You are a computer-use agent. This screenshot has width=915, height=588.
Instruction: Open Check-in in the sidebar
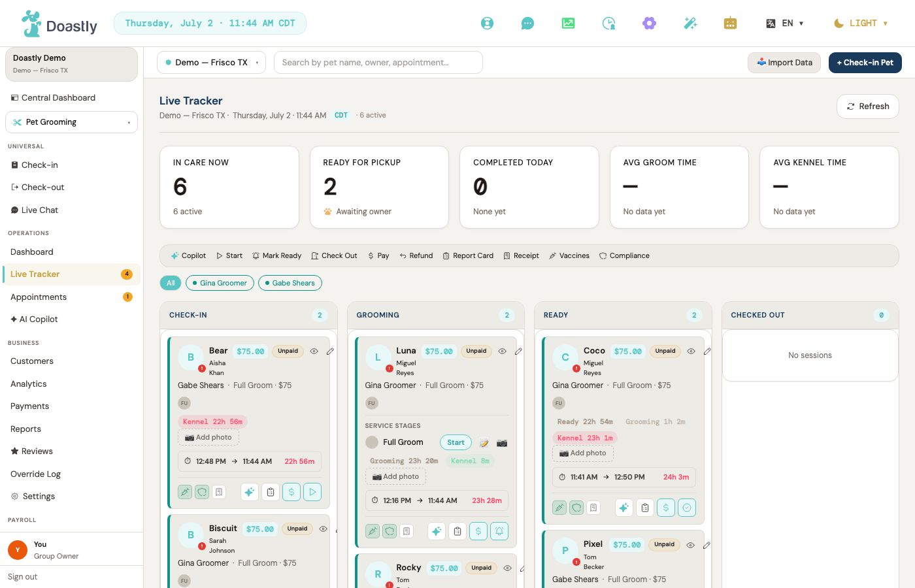[x=71, y=165]
